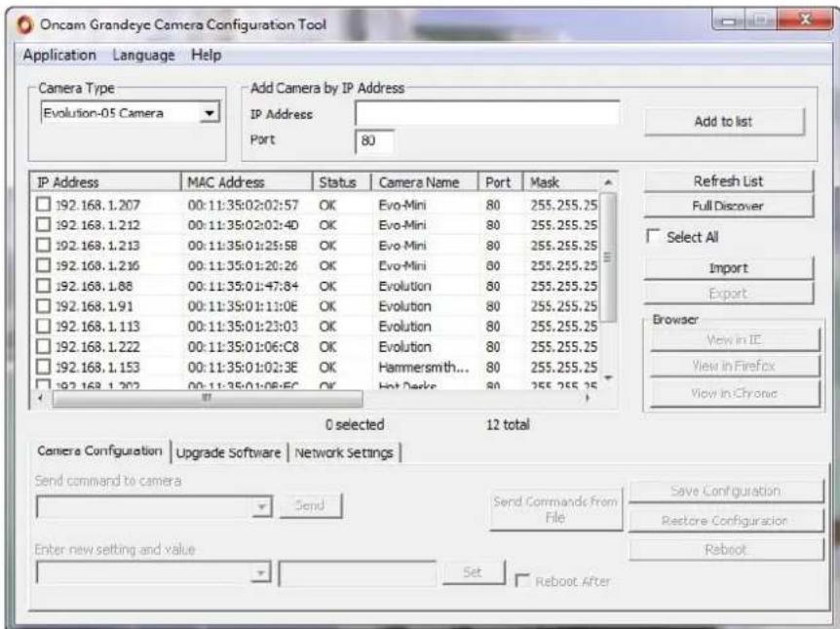The height and width of the screenshot is (629, 840).
Task: Select the Hammersmith camera name cell
Action: click(x=423, y=368)
